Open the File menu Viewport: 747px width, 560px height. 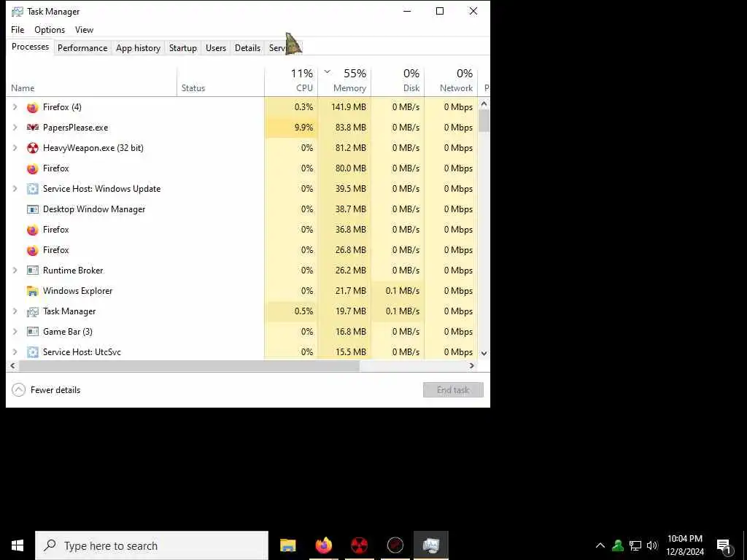tap(18, 30)
